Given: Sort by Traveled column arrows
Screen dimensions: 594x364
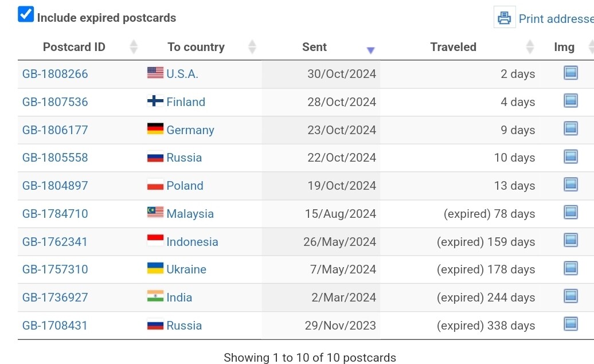Looking at the screenshot, I should click(x=530, y=47).
